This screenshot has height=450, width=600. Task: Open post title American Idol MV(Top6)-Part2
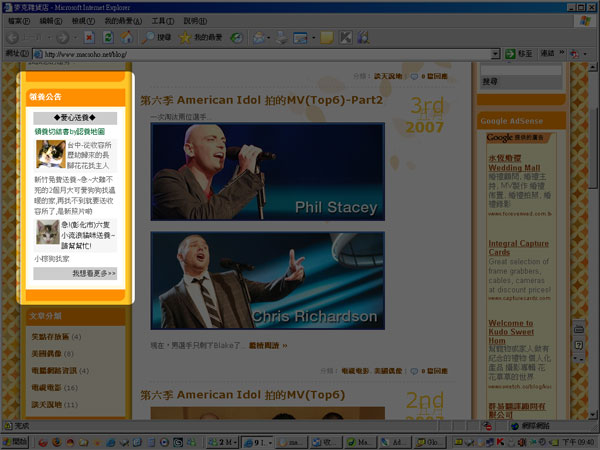click(261, 100)
